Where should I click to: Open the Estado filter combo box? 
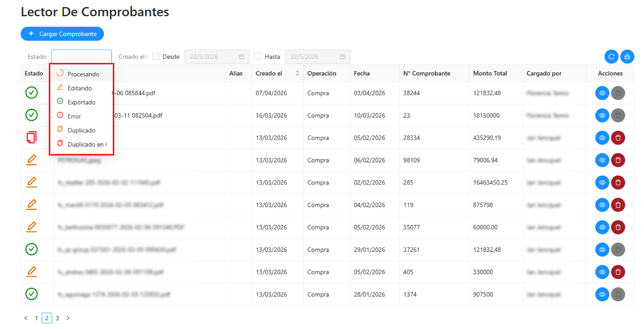point(82,57)
